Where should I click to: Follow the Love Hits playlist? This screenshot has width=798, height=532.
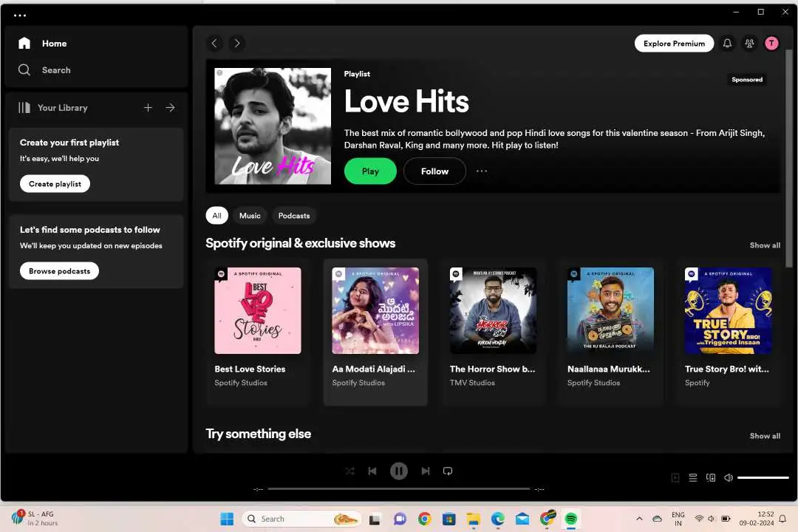[434, 171]
